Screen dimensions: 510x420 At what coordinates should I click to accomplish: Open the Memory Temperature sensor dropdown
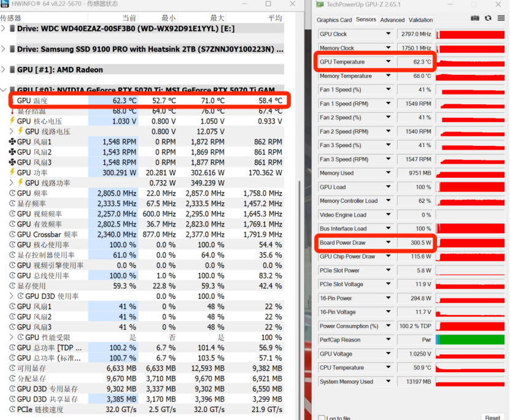388,75
